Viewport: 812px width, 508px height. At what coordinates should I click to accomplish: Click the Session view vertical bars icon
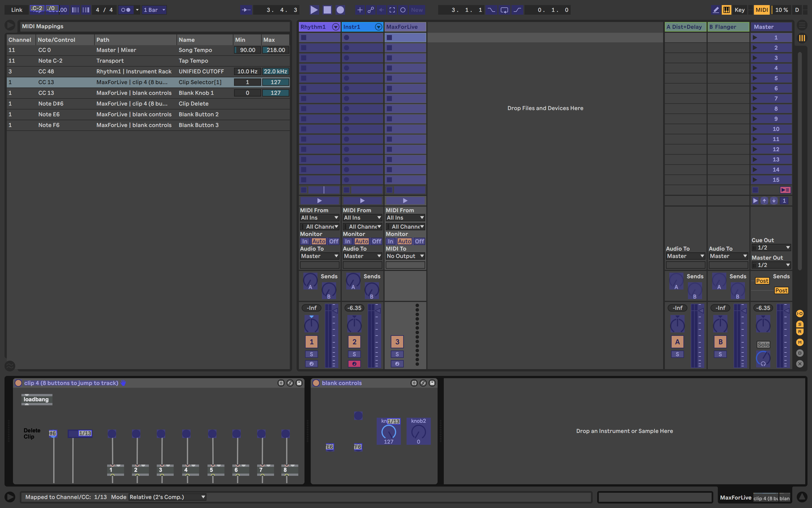click(802, 38)
